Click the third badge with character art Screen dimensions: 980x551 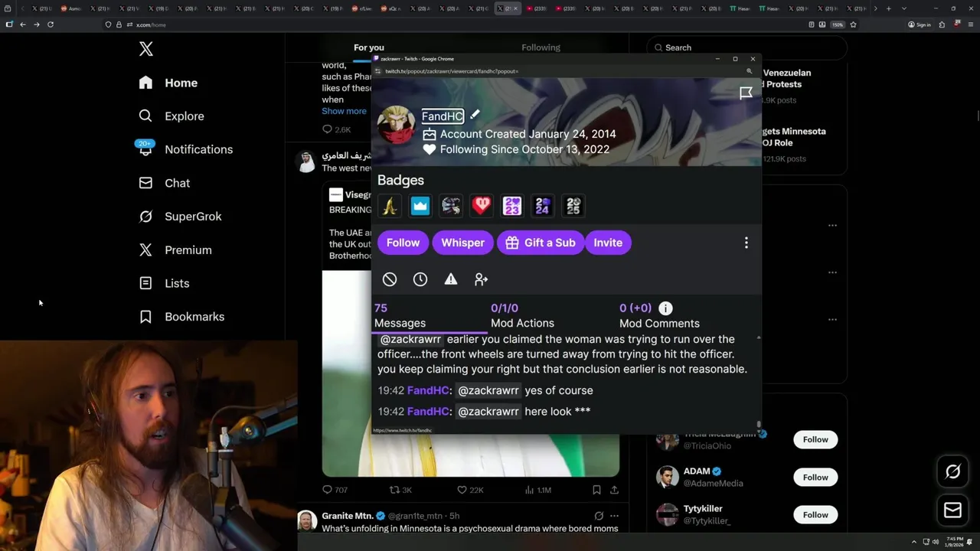[x=451, y=205]
